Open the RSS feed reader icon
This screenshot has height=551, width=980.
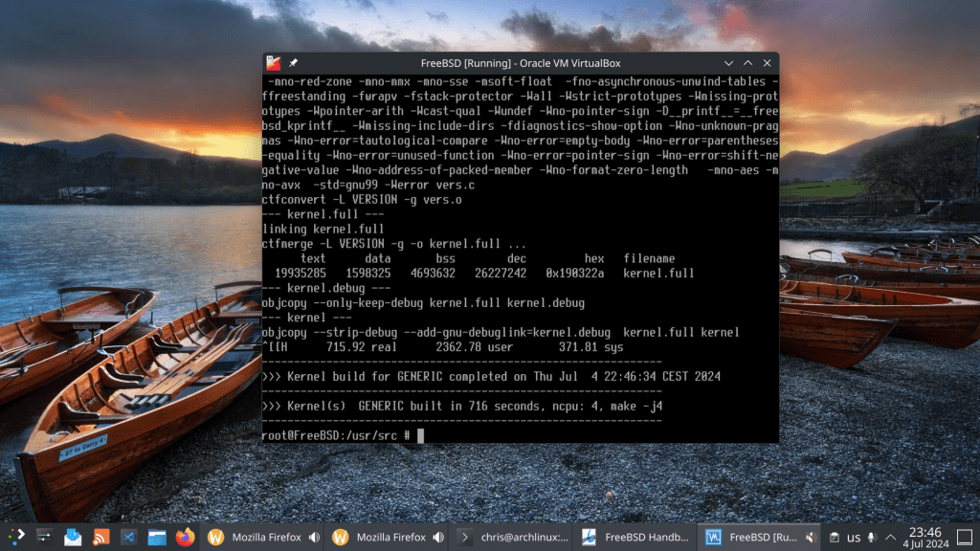pyautogui.click(x=100, y=537)
